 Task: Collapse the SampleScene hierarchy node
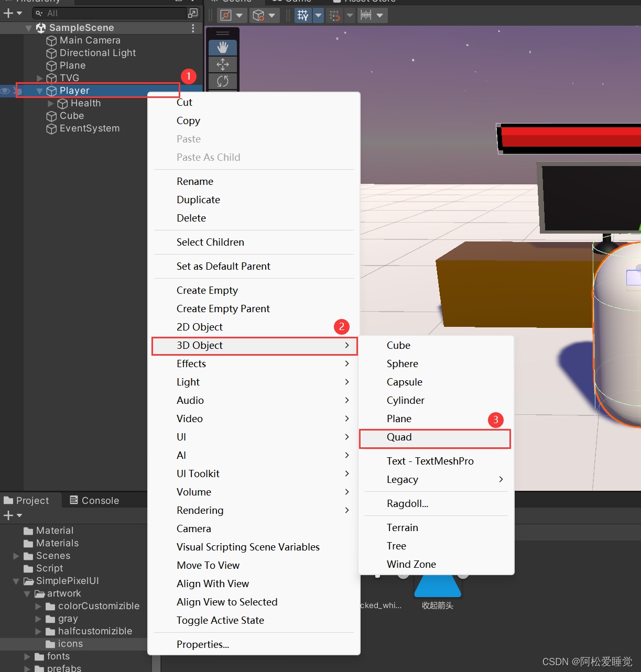click(x=29, y=28)
